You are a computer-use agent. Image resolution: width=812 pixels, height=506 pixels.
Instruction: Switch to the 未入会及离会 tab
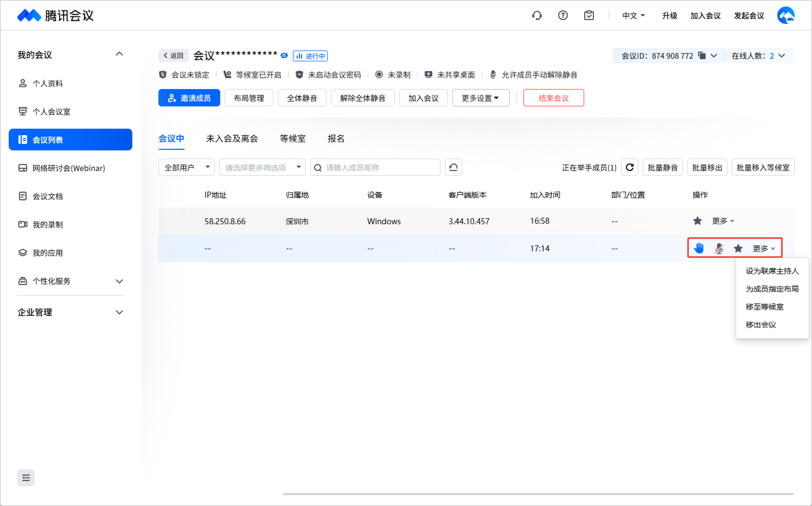[x=232, y=138]
